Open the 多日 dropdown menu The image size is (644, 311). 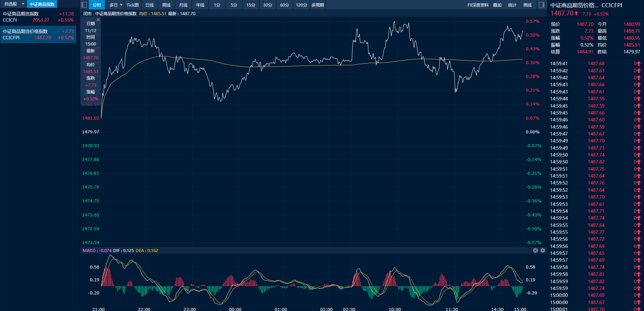pos(116,5)
